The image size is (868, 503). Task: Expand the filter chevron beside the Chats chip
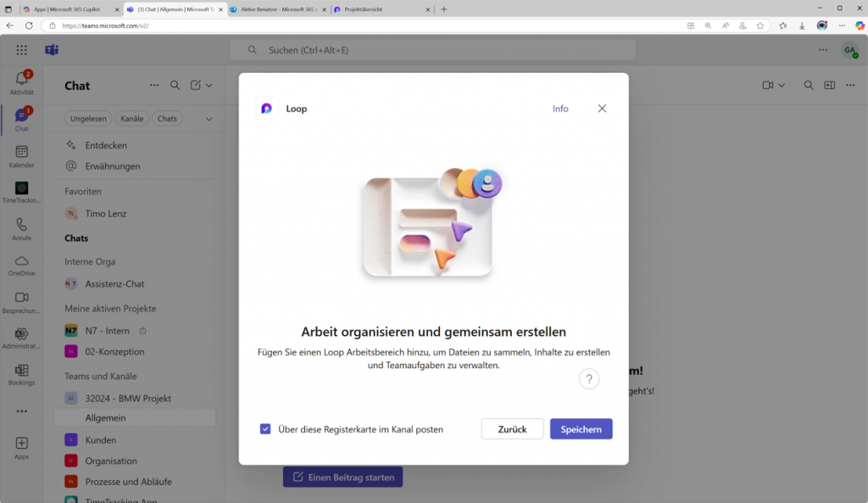tap(209, 118)
